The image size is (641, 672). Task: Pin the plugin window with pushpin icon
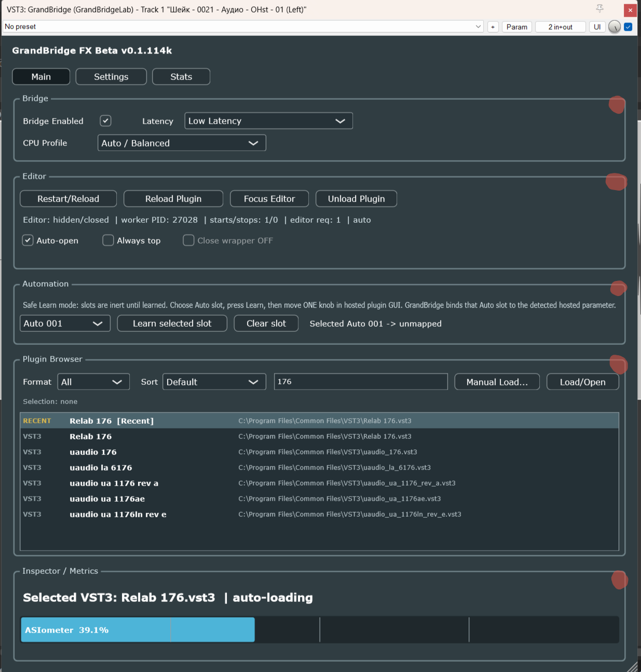pos(599,9)
